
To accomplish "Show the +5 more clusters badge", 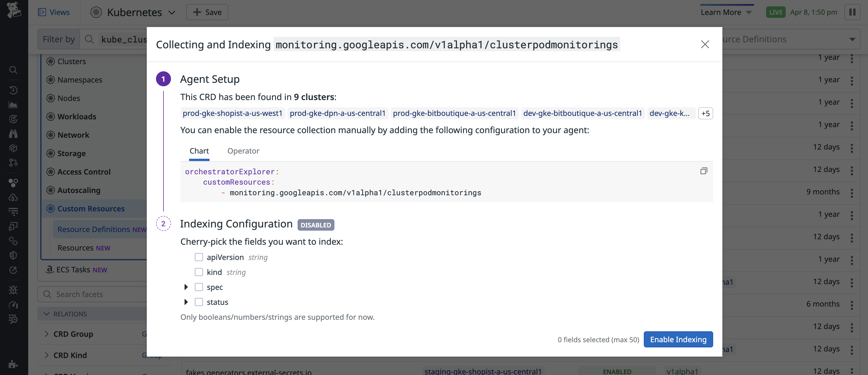I will pyautogui.click(x=705, y=113).
